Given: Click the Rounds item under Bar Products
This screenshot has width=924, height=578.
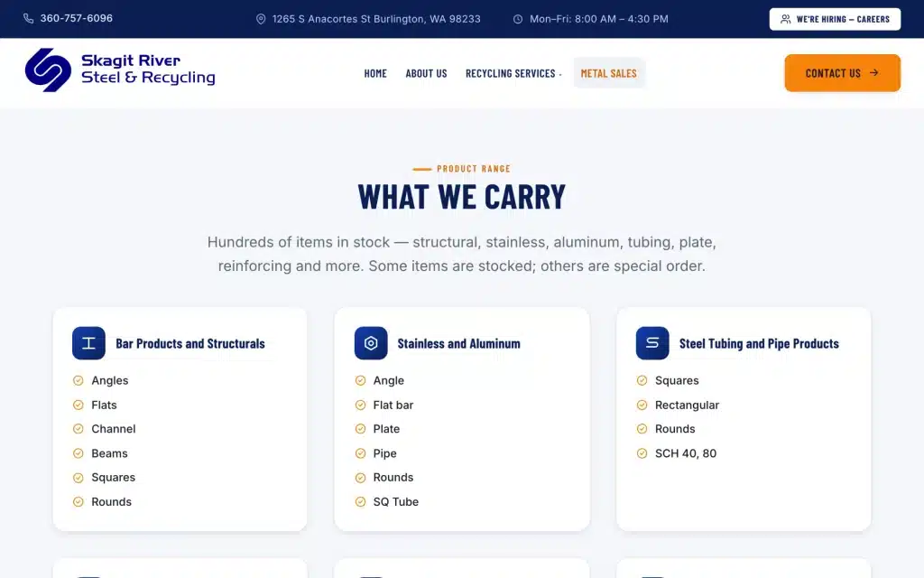Looking at the screenshot, I should click(x=111, y=501).
